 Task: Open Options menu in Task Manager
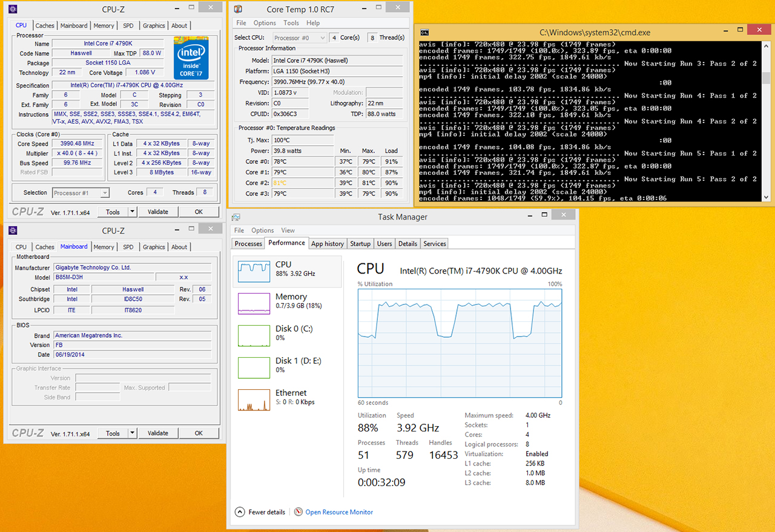(x=263, y=231)
